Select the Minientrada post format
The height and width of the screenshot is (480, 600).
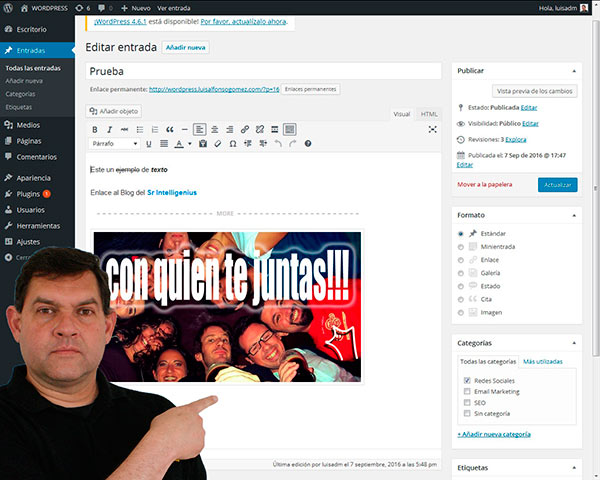[x=461, y=247]
